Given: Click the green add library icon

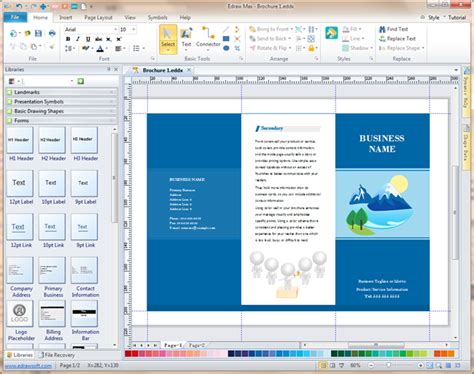Looking at the screenshot, I should tap(81, 81).
